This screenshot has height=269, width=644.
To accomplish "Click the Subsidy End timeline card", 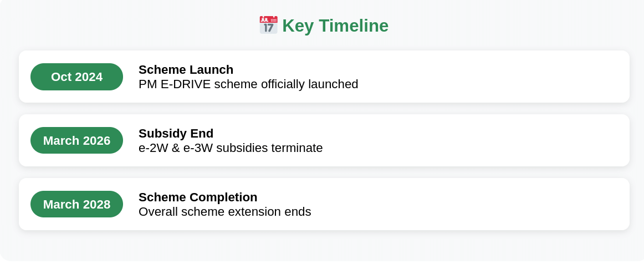I will 324,141.
